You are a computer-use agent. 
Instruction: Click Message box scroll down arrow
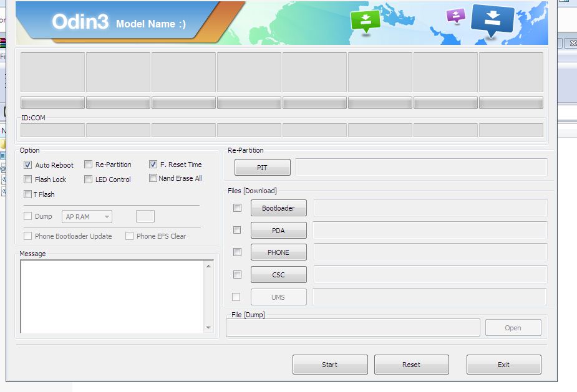tap(208, 328)
